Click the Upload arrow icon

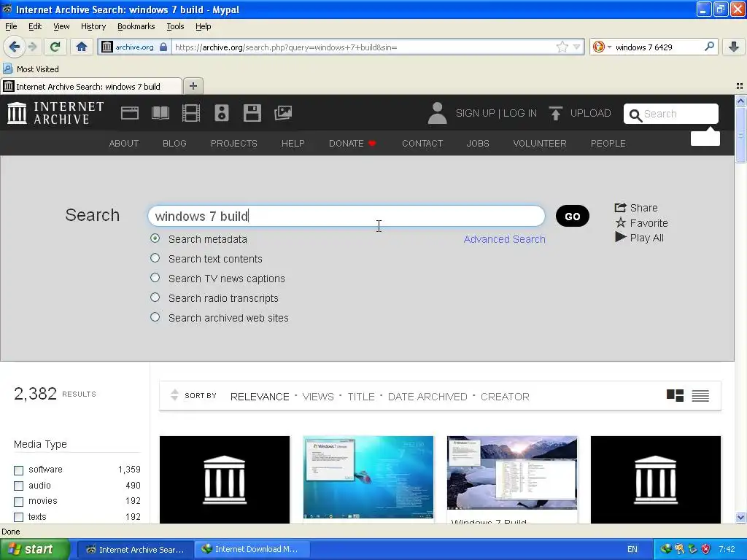(x=555, y=113)
